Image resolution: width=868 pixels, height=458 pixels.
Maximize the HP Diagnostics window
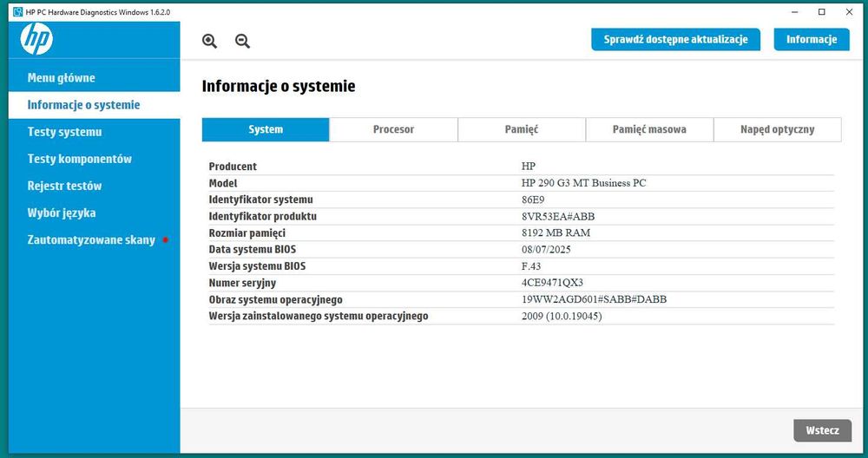coord(822,11)
